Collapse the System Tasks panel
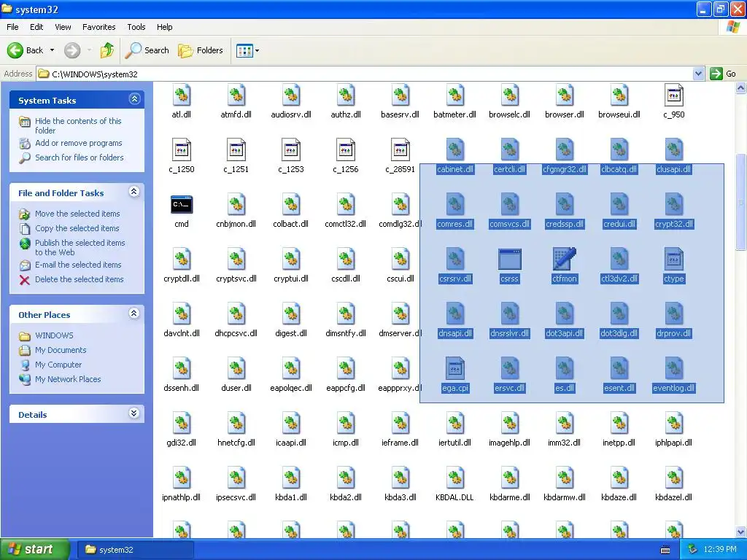Screen dimensions: 747x560 point(134,99)
